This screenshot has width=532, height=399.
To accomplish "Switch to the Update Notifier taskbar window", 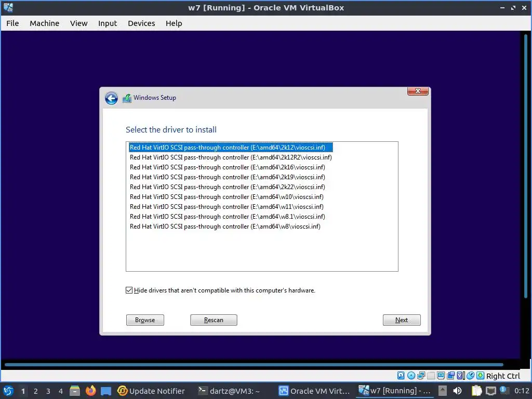I will pos(151,391).
